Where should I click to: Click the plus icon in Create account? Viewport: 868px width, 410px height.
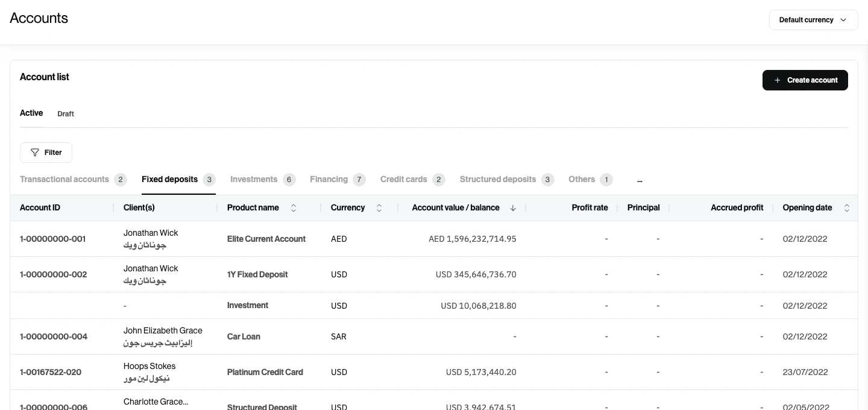(777, 80)
